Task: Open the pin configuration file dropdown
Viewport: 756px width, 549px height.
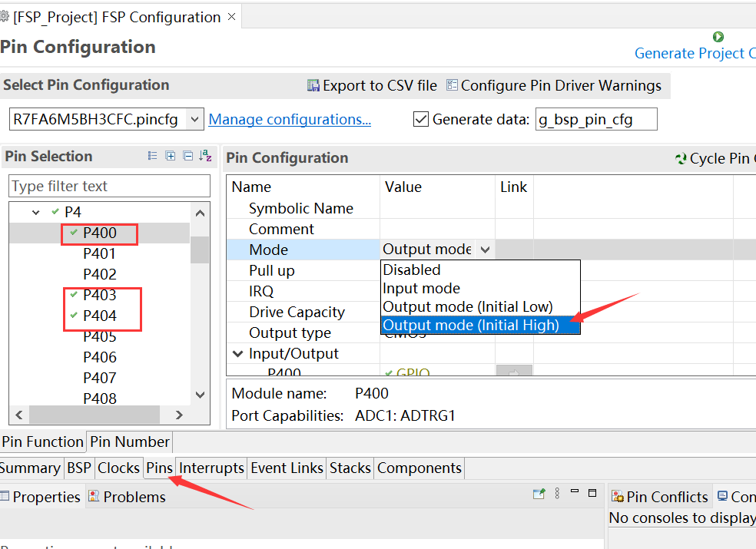Action: tap(195, 119)
